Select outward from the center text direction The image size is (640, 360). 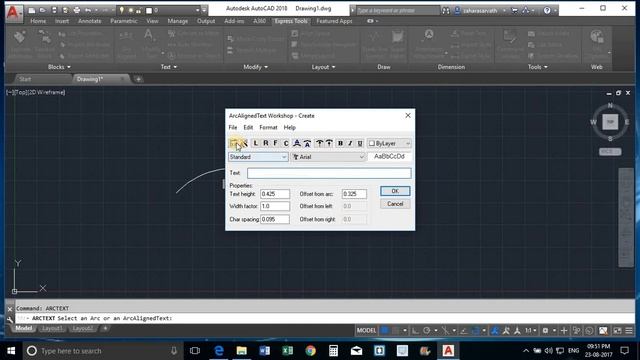(x=319, y=143)
